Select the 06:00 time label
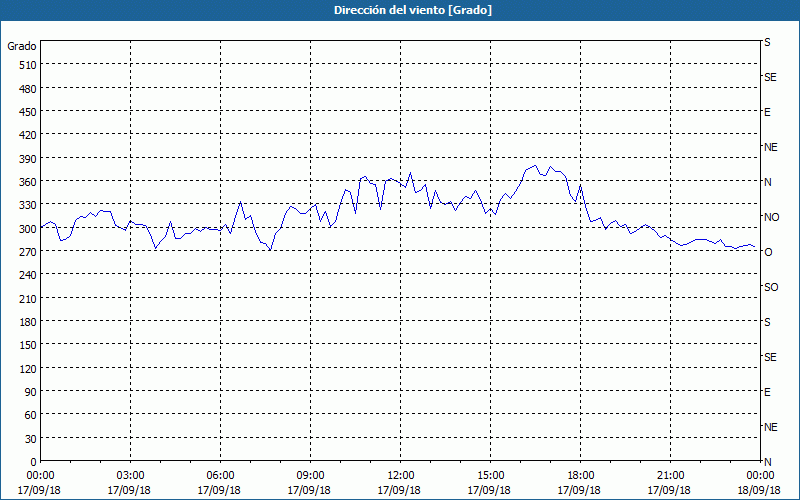The image size is (800, 500). pyautogui.click(x=220, y=476)
